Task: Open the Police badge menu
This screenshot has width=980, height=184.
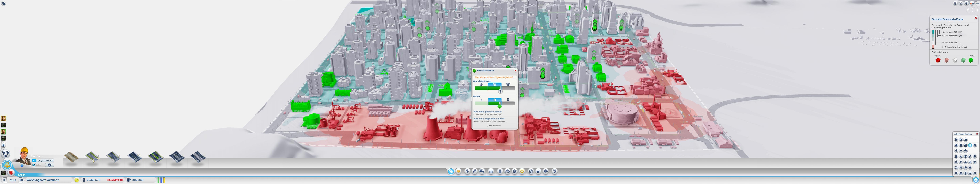Action: click(522, 171)
